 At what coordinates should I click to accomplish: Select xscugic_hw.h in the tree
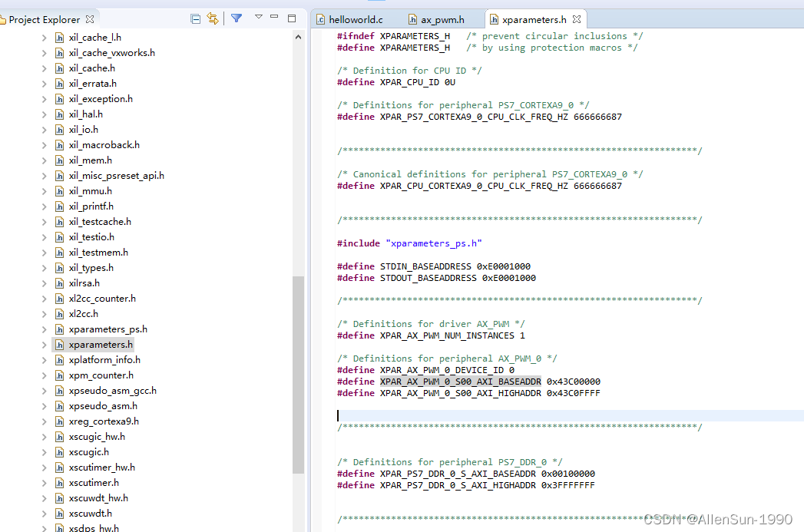[x=97, y=437]
